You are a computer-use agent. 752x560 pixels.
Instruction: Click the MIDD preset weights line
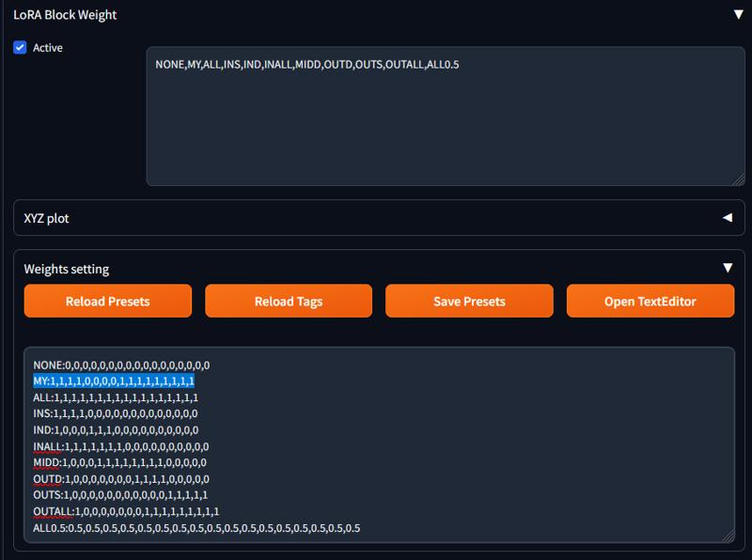tap(120, 462)
